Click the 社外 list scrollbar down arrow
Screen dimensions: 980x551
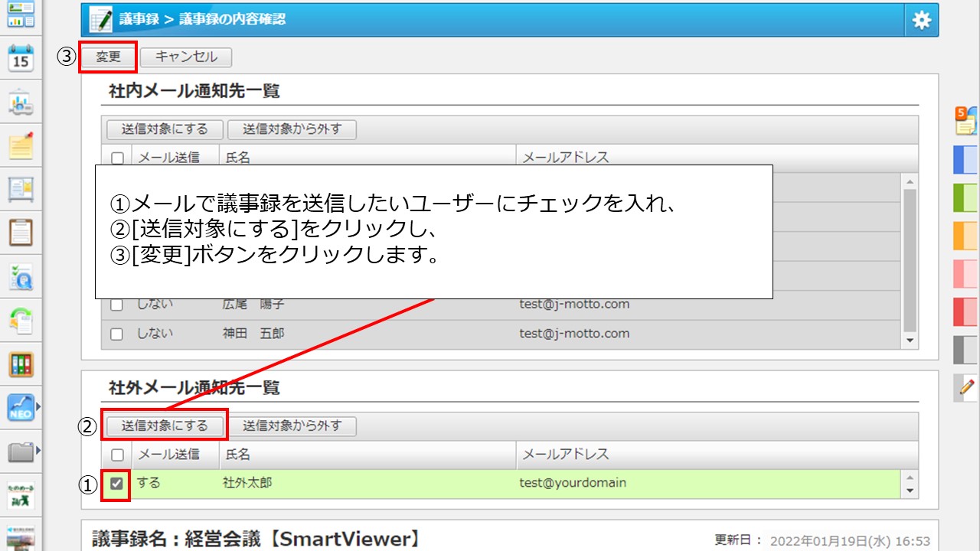(x=910, y=491)
